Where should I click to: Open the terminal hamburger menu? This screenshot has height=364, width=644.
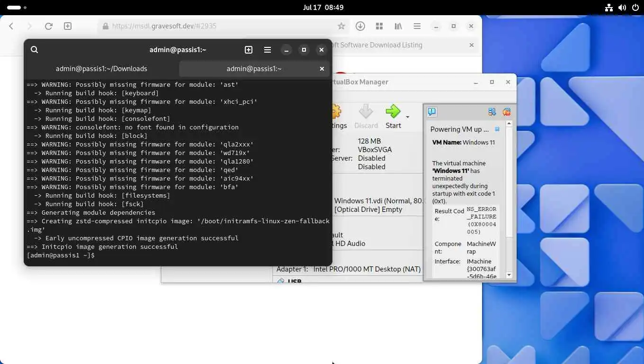pos(268,50)
